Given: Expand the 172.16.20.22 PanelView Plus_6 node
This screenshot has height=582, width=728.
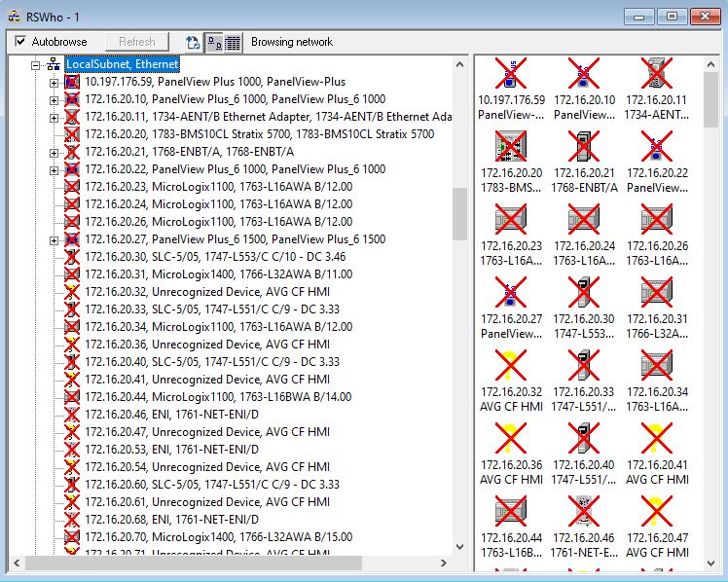Looking at the screenshot, I should click(54, 170).
